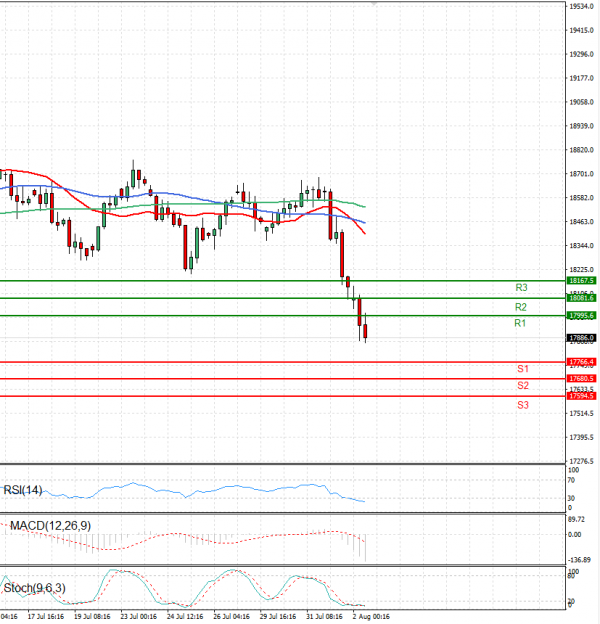The height and width of the screenshot is (624, 600).
Task: Click the R1 resistance label
Action: 520,323
